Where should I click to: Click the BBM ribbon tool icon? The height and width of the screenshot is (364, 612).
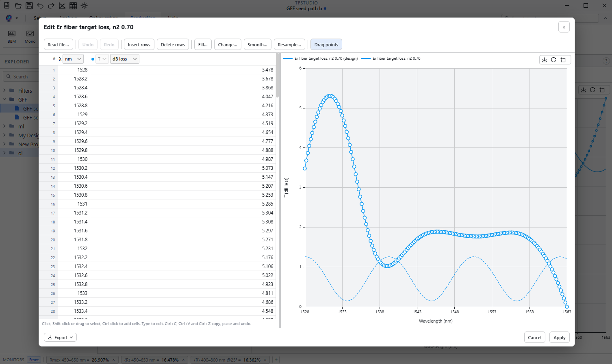tap(12, 34)
